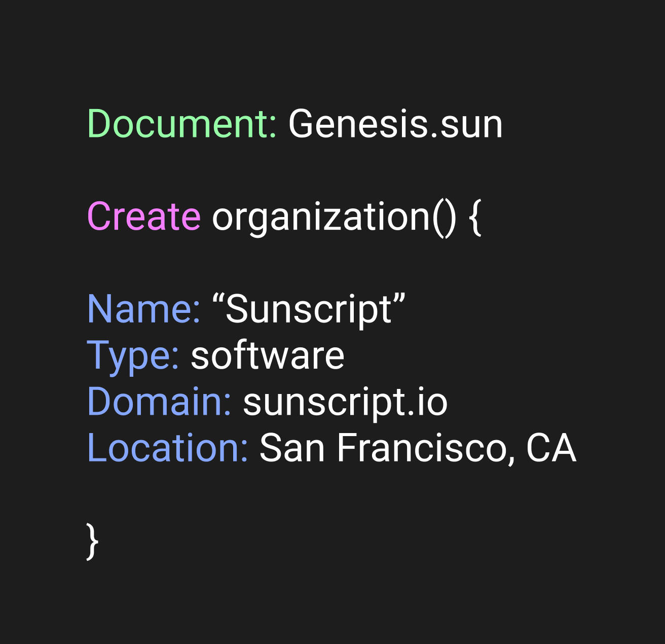Click the software type value

click(268, 355)
